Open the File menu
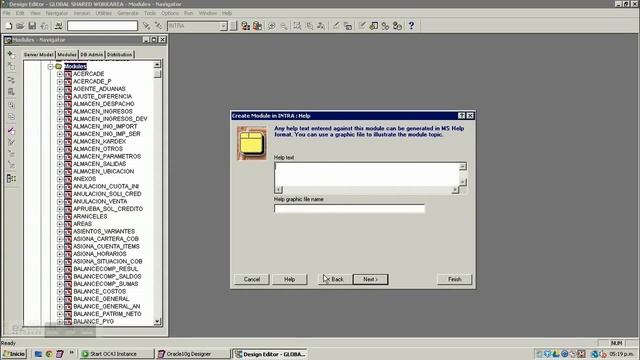 click(x=7, y=13)
